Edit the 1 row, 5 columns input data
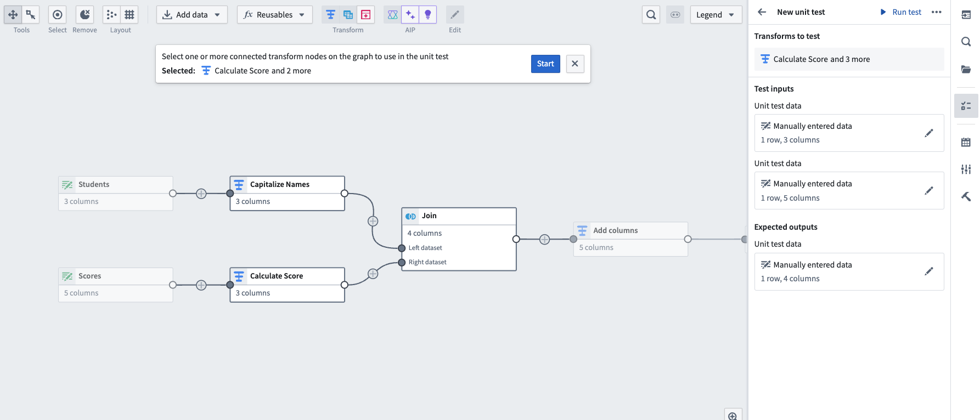Image resolution: width=980 pixels, height=420 pixels. point(928,191)
